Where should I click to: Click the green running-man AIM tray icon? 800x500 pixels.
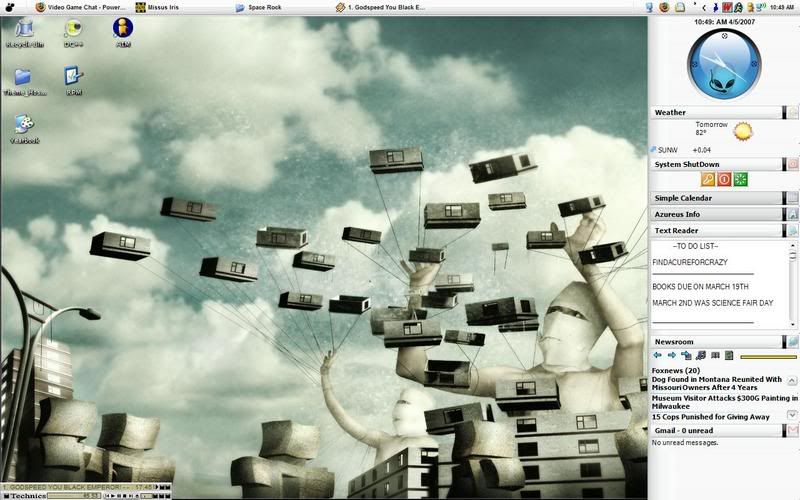pos(738,7)
